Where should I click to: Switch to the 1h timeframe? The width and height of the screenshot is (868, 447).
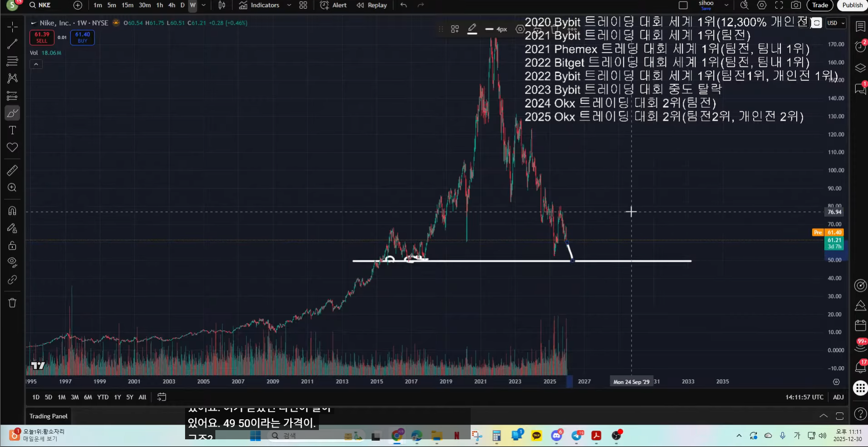pyautogui.click(x=159, y=5)
